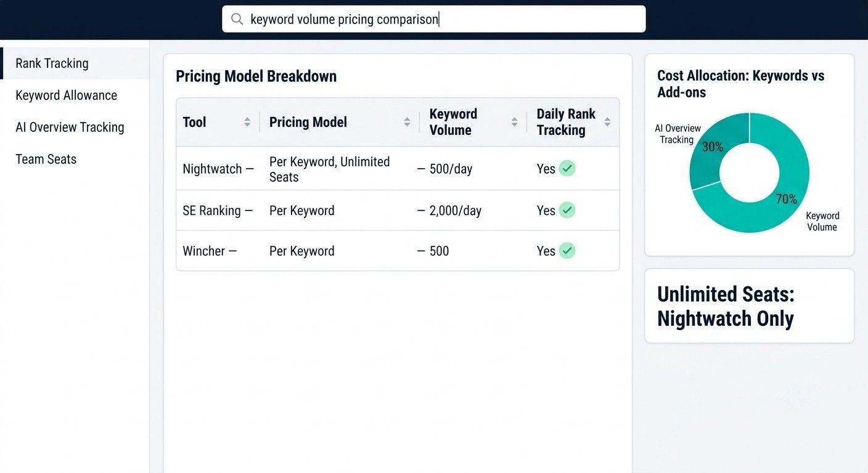Click the green checkmark in Wincher row
The image size is (868, 473).
pyautogui.click(x=567, y=251)
